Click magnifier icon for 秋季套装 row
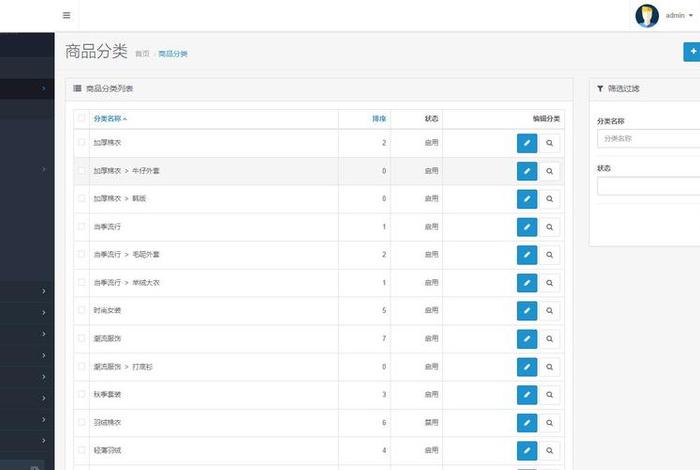Viewport: 700px width, 470px height. [550, 395]
